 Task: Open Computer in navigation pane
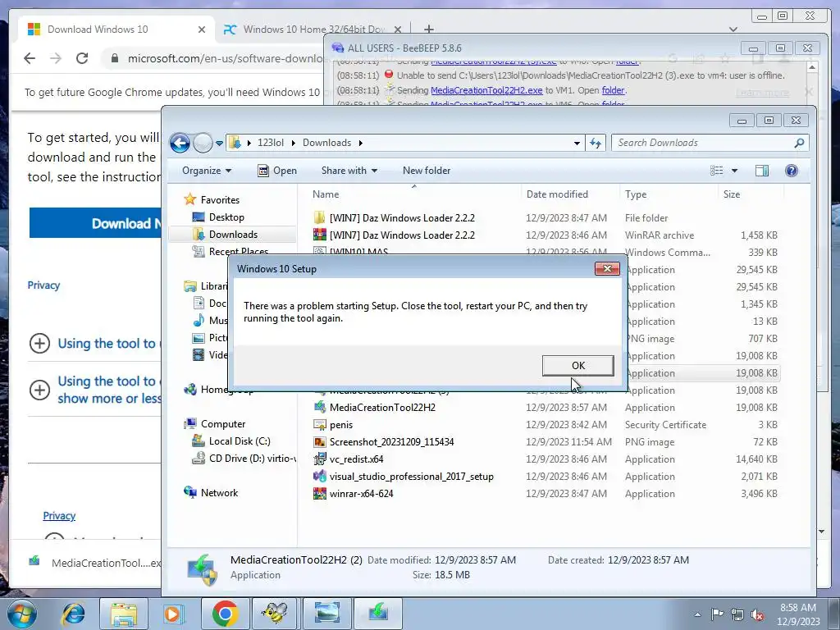223,424
